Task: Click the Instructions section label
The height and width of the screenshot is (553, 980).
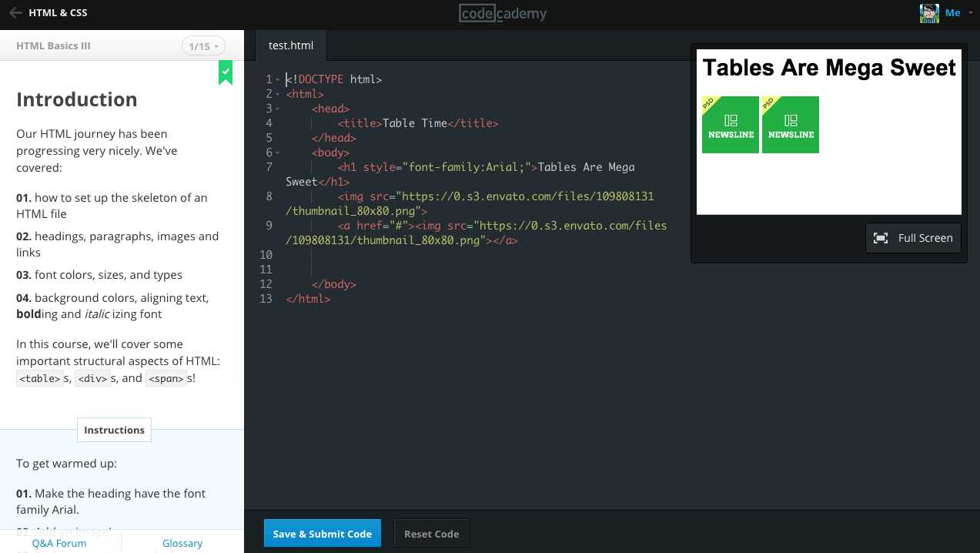Action: [x=114, y=430]
